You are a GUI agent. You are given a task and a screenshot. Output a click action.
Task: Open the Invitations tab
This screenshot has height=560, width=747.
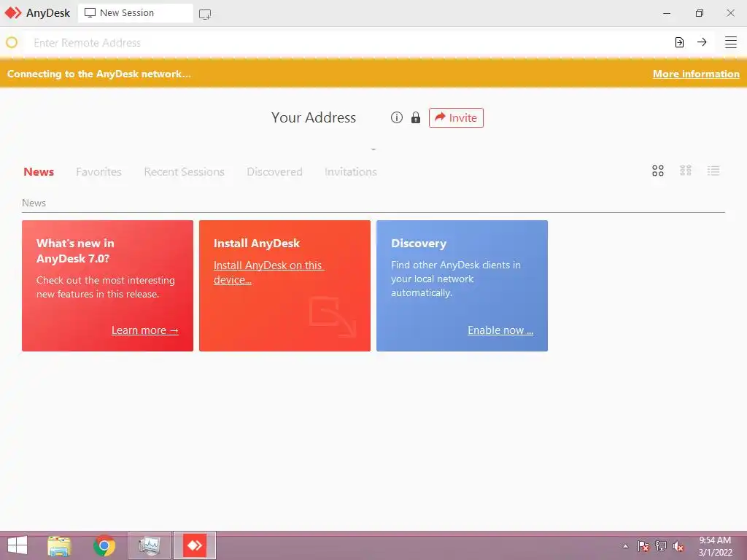pyautogui.click(x=351, y=171)
